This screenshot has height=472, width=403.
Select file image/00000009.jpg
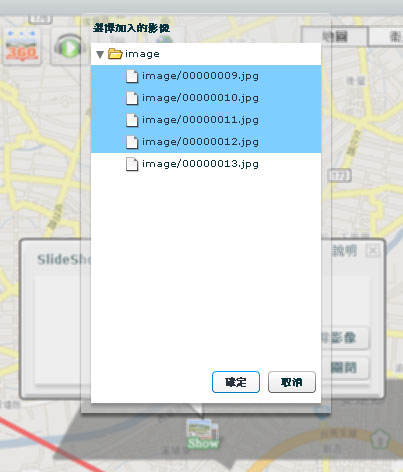coord(206,76)
